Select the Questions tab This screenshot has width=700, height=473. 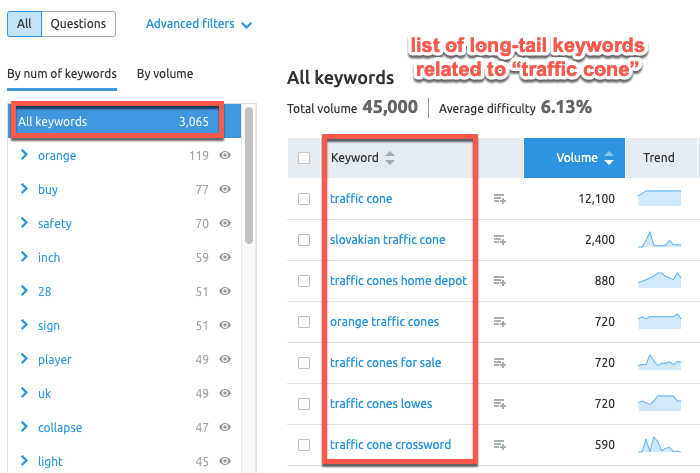coord(79,24)
